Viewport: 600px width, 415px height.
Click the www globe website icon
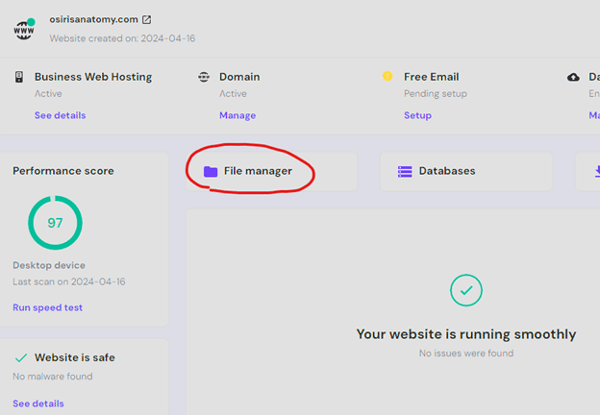24,29
